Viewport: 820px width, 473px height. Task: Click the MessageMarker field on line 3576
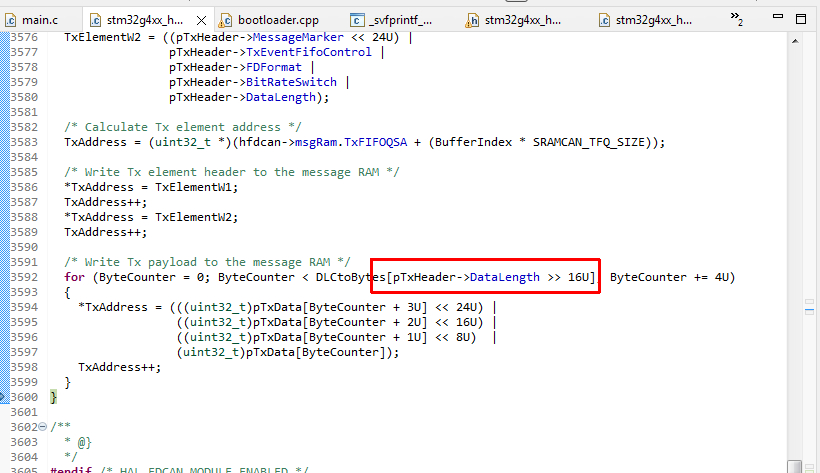tap(298, 37)
